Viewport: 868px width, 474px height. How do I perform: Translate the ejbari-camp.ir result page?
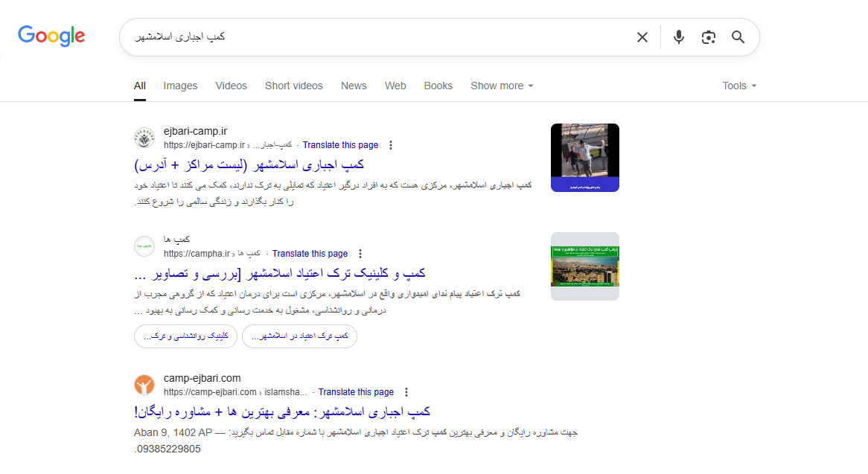[x=340, y=145]
